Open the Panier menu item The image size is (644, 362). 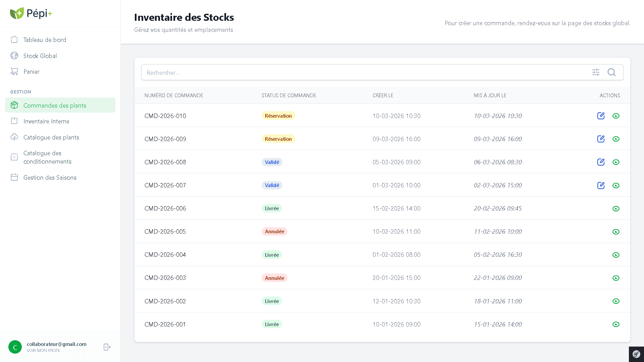(x=32, y=72)
